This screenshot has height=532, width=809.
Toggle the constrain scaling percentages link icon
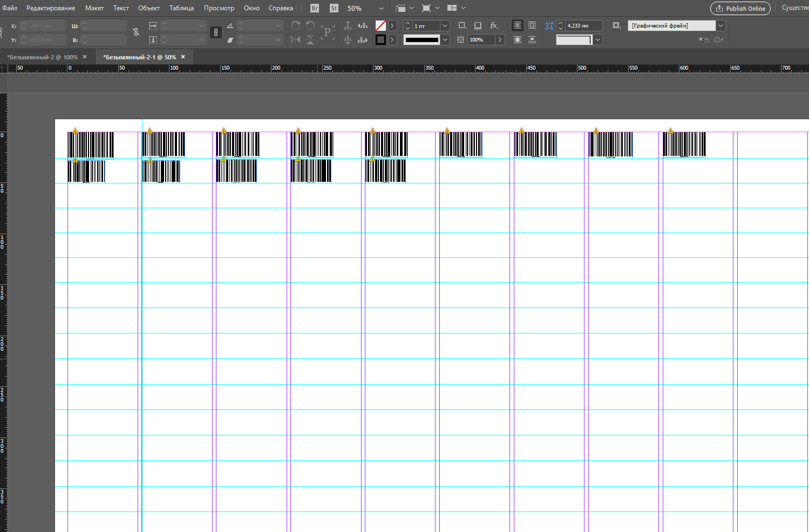pos(216,32)
